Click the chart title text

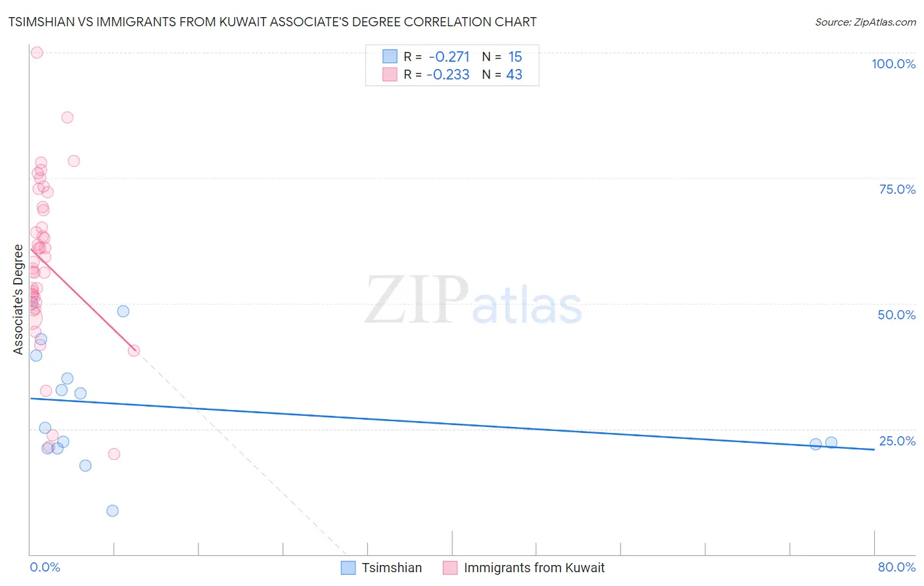273,22
